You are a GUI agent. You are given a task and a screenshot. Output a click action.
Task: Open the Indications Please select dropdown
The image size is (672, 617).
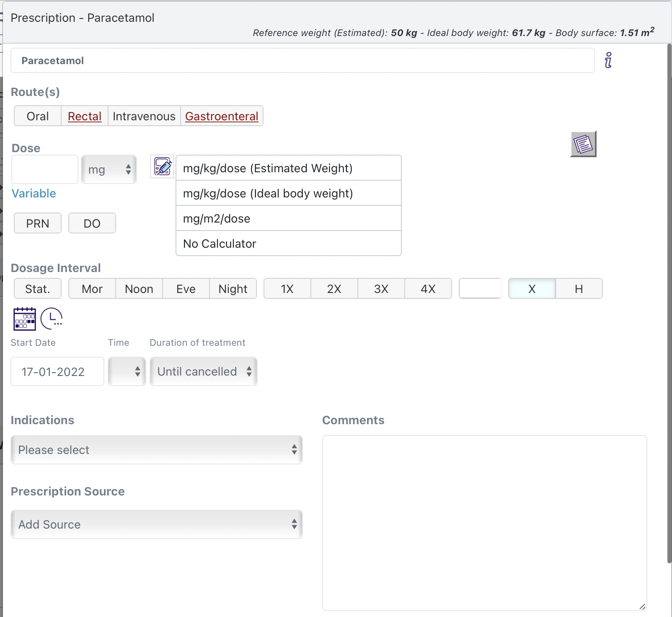(x=157, y=450)
